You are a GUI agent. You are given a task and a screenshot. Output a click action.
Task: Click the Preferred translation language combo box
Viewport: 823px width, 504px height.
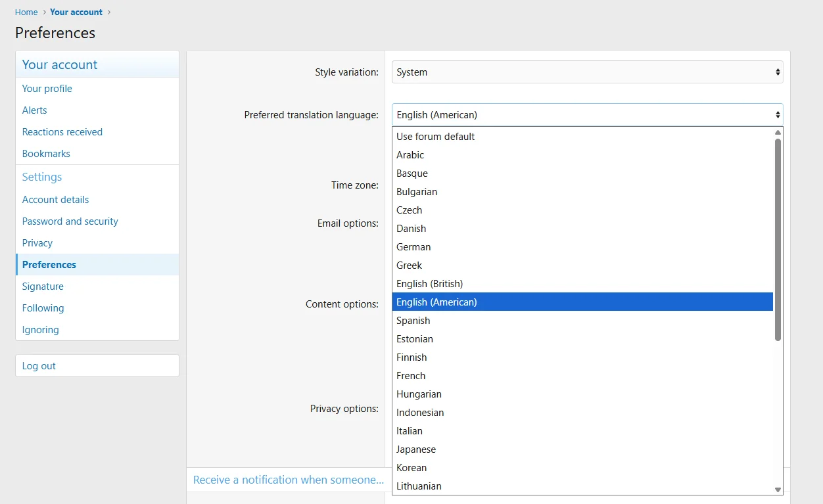[587, 115]
